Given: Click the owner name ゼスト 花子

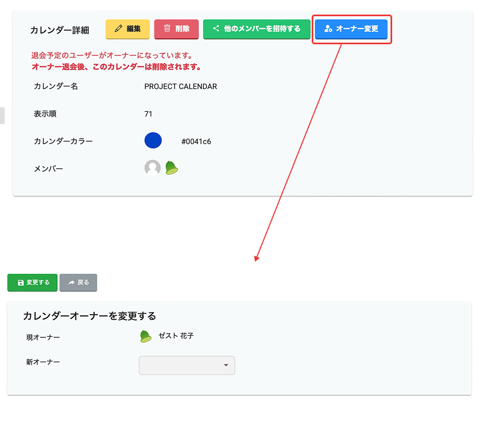Looking at the screenshot, I should pos(176,336).
